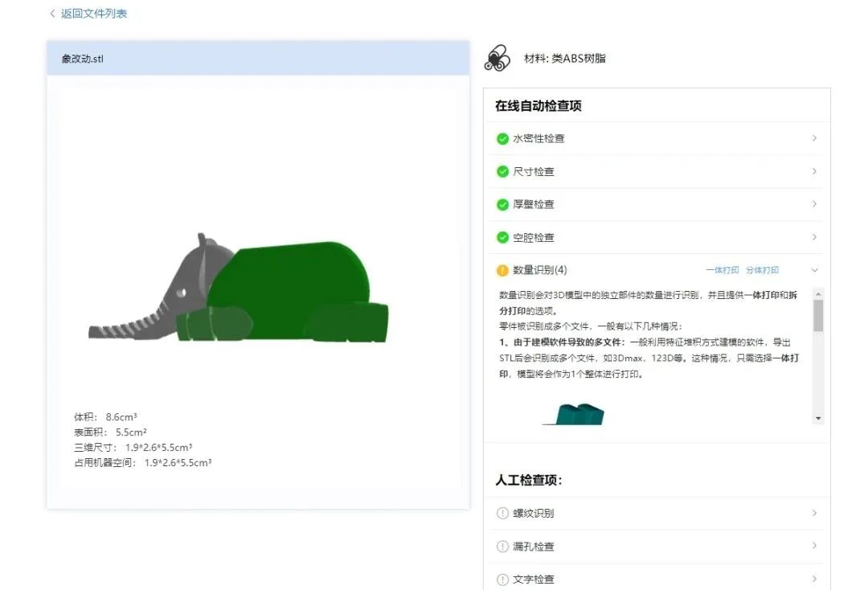The image size is (868, 590).
Task: Click pending status icon beside 螺纹识别
Action: coord(502,514)
